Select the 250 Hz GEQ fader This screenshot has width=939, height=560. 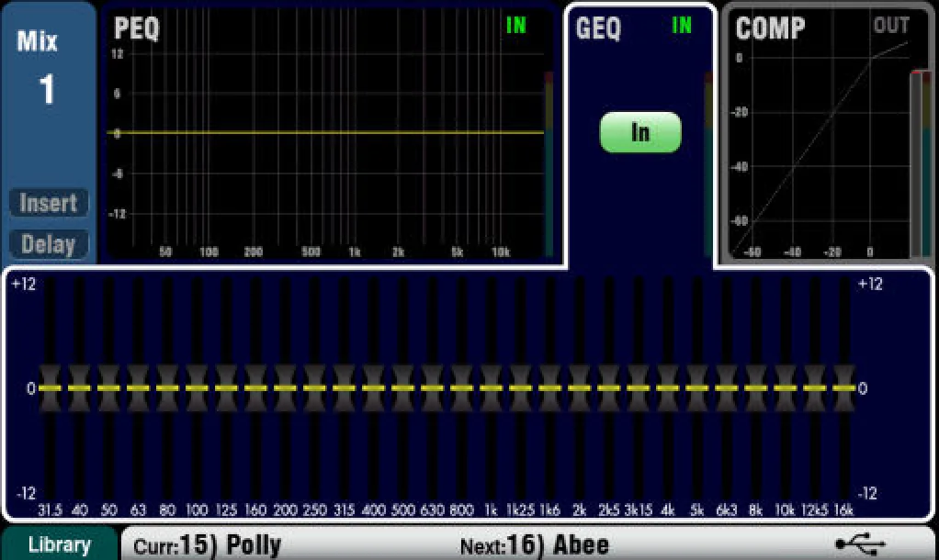pyautogui.click(x=314, y=388)
